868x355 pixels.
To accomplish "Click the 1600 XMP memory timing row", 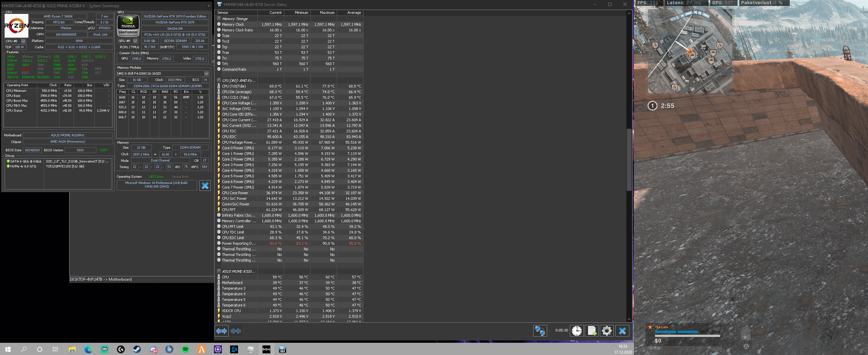I will 163,97.
